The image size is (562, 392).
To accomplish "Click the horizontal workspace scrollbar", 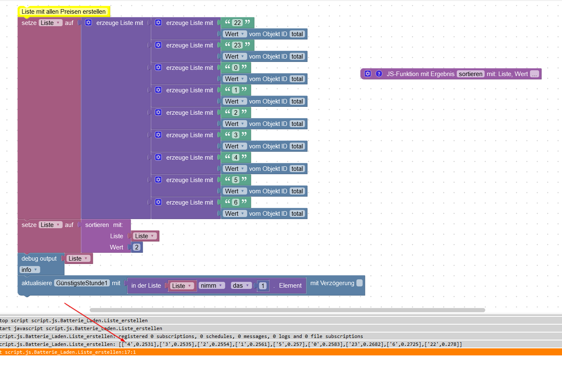I will [x=287, y=310].
